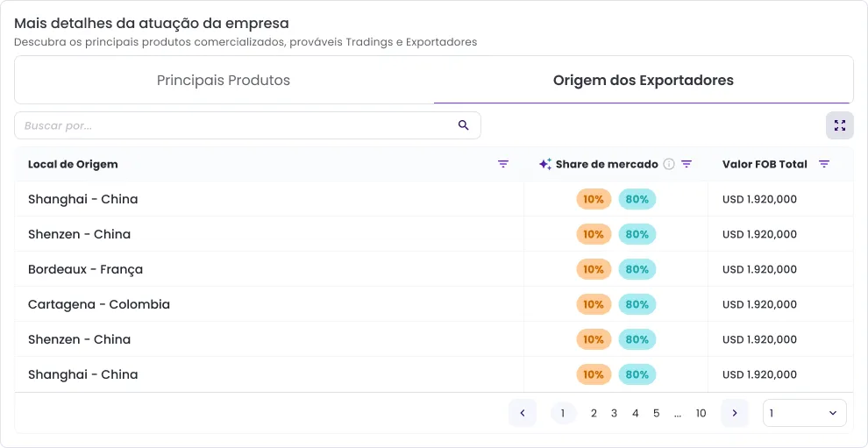This screenshot has height=448, width=868.
Task: Click Share de mercado info icon
Action: click(x=669, y=164)
